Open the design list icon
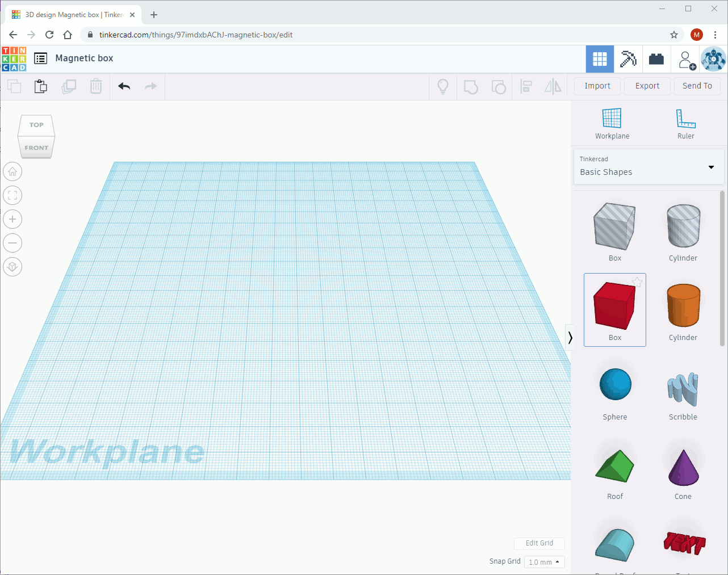The width and height of the screenshot is (728, 575). point(40,58)
